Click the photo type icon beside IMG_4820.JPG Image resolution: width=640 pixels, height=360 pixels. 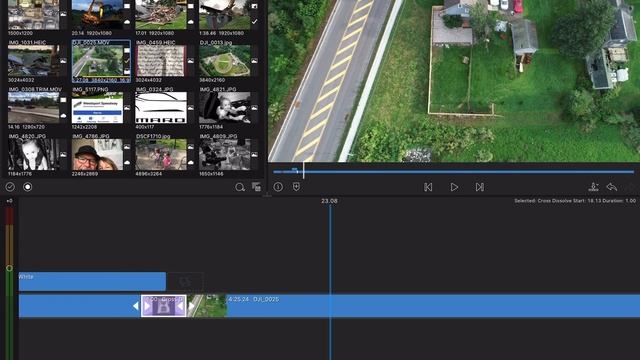coord(63,155)
